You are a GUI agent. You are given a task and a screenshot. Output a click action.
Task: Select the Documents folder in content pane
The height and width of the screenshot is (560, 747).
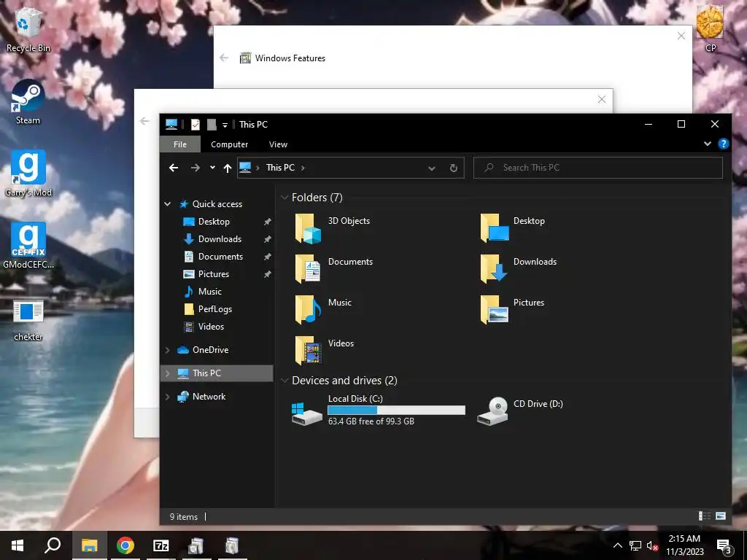tap(334, 268)
